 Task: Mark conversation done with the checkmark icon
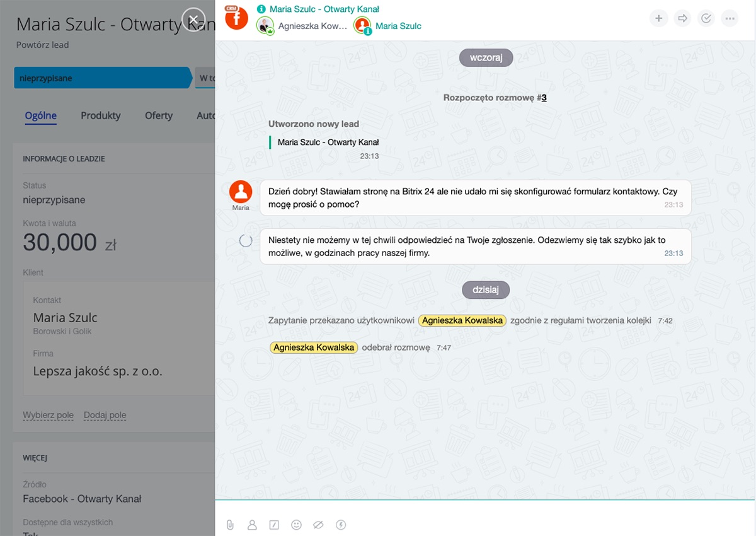pyautogui.click(x=706, y=18)
